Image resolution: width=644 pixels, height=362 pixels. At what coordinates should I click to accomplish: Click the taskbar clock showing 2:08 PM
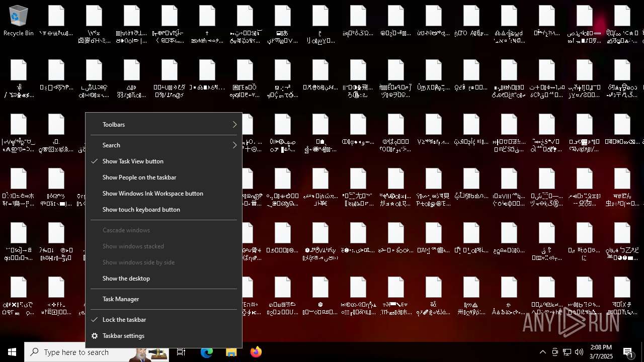(601, 352)
